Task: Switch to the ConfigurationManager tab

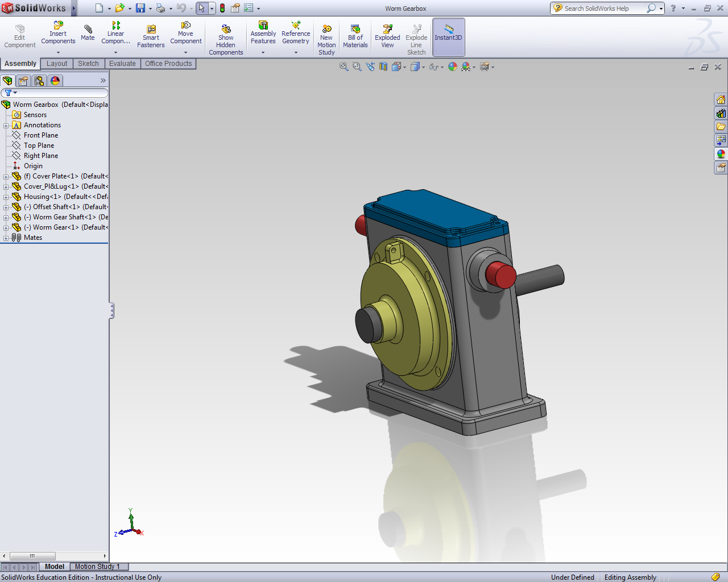Action: pyautogui.click(x=39, y=81)
